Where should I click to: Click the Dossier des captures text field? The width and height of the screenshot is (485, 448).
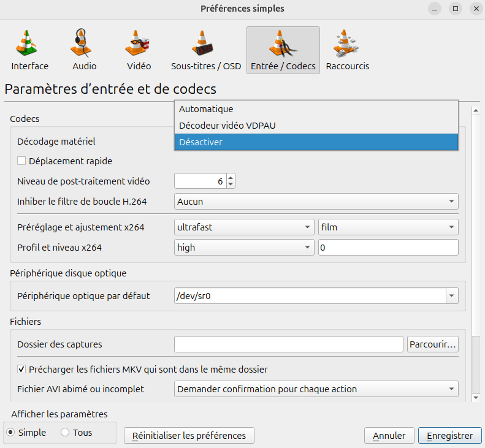[x=288, y=344]
